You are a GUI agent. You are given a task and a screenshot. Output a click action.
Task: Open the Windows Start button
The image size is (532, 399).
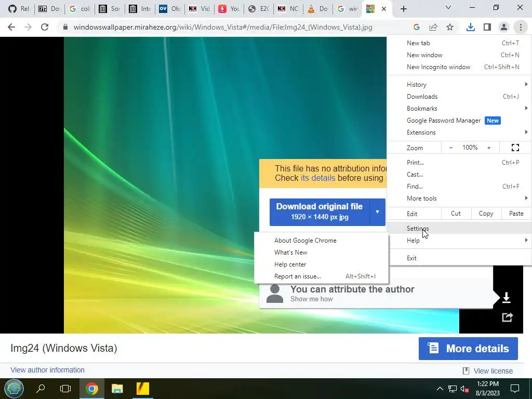pos(14,389)
